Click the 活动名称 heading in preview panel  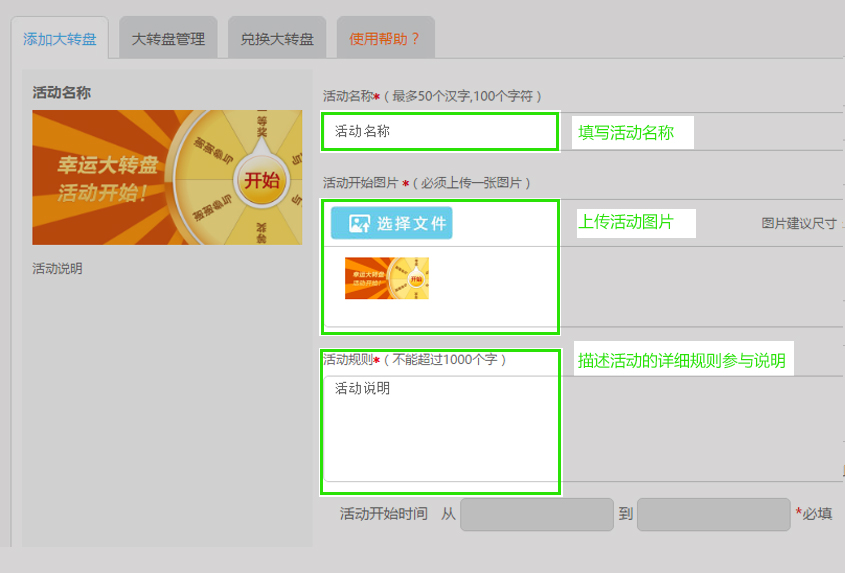coord(62,93)
